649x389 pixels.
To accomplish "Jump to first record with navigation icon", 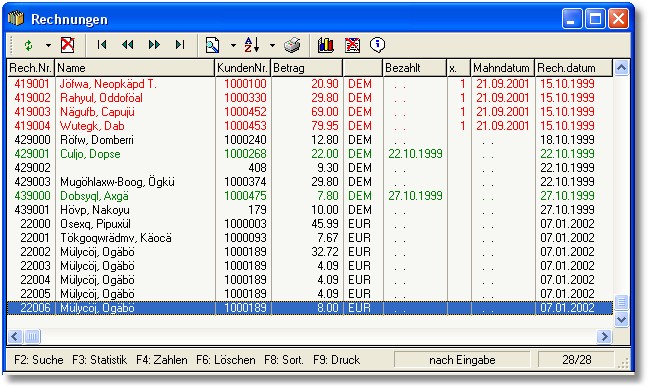I will [102, 44].
